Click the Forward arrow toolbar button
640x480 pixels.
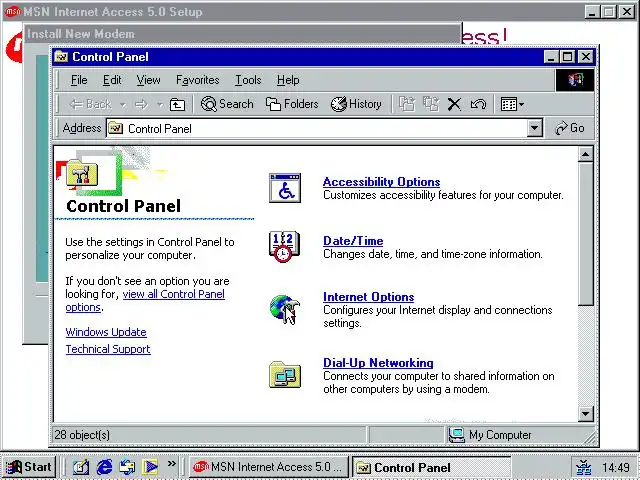click(x=141, y=104)
